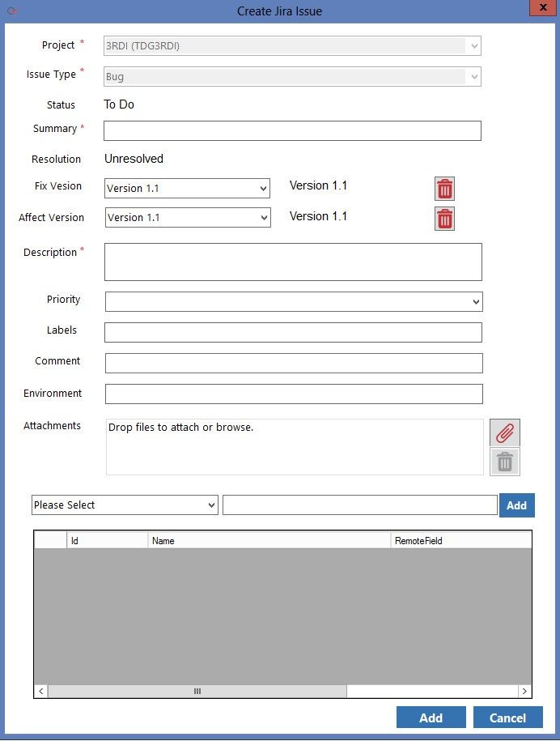The width and height of the screenshot is (560, 741).
Task: Remove the Affect Version entry via trash icon
Action: pyautogui.click(x=444, y=219)
